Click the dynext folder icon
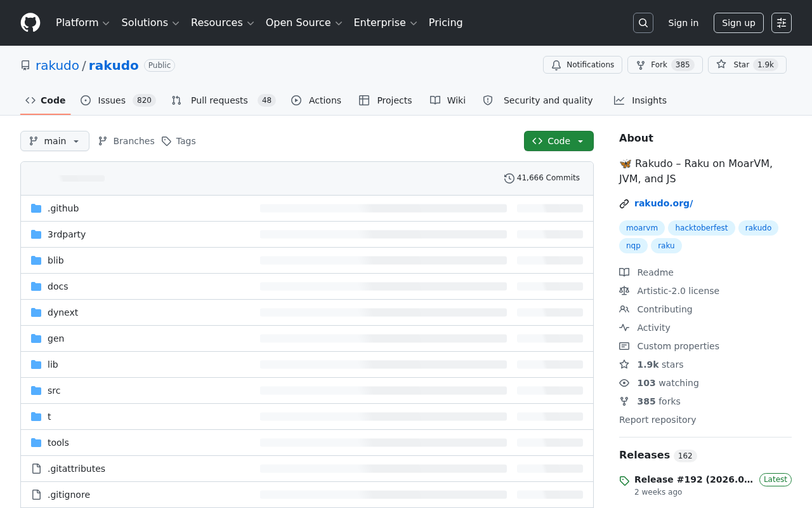 coord(36,312)
